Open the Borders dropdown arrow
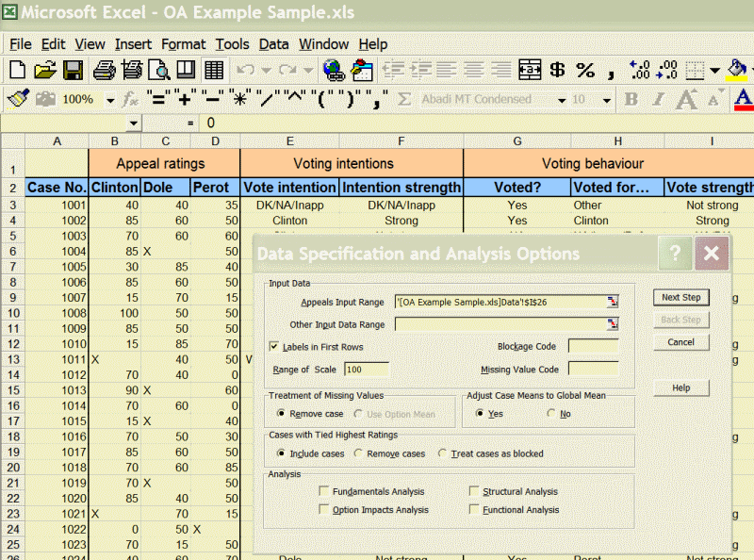The height and width of the screenshot is (560, 754). [715, 71]
